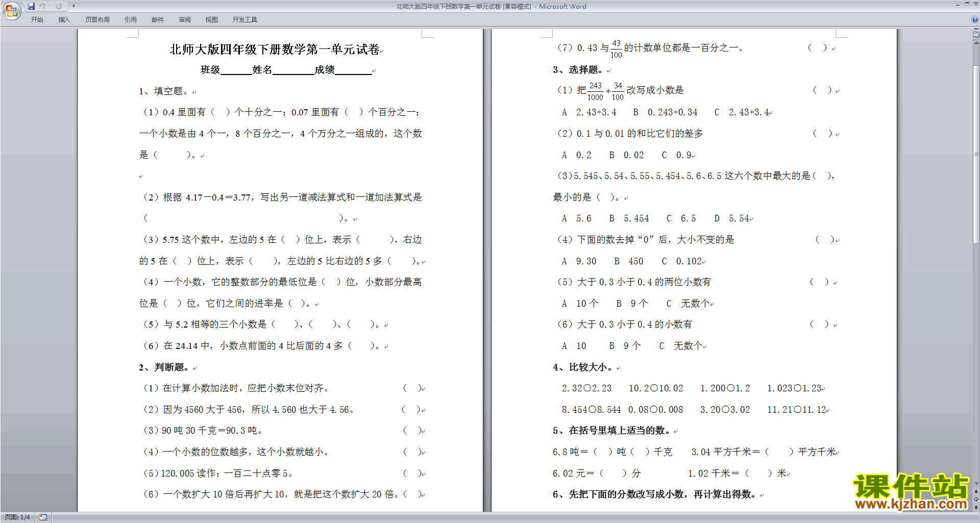The image size is (980, 523).
Task: Open Word Help with the question mark
Action: (x=975, y=19)
